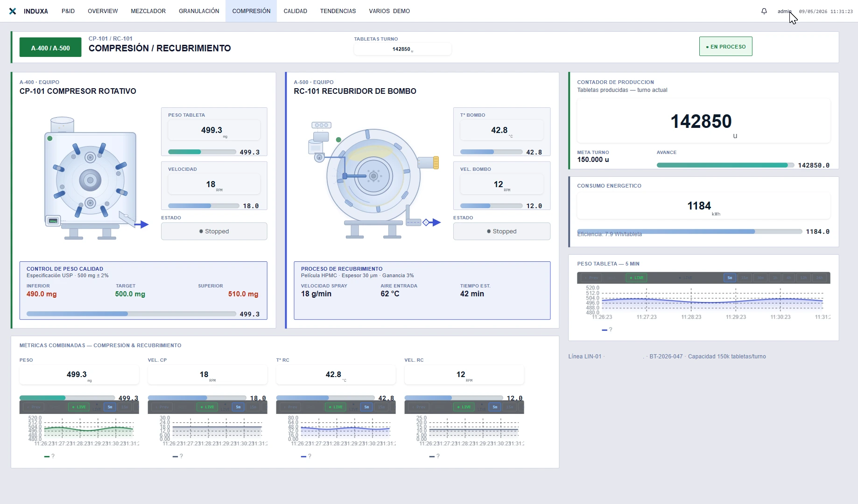Select 24h range on PESO TABLETA chart
This screenshot has height=504, width=858.
tap(820, 278)
